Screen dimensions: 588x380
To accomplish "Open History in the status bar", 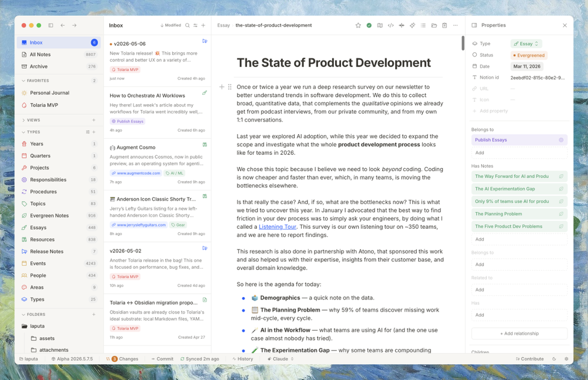I will pyautogui.click(x=243, y=359).
